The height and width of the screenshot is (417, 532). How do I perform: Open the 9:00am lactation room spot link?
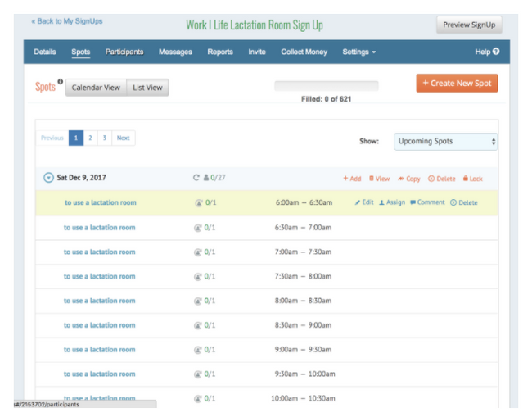point(99,350)
